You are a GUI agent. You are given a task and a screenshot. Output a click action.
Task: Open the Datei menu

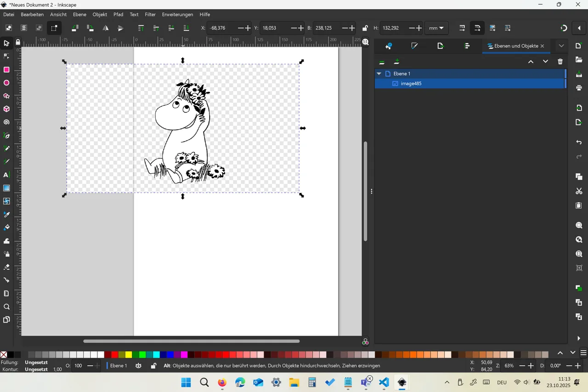[9, 15]
